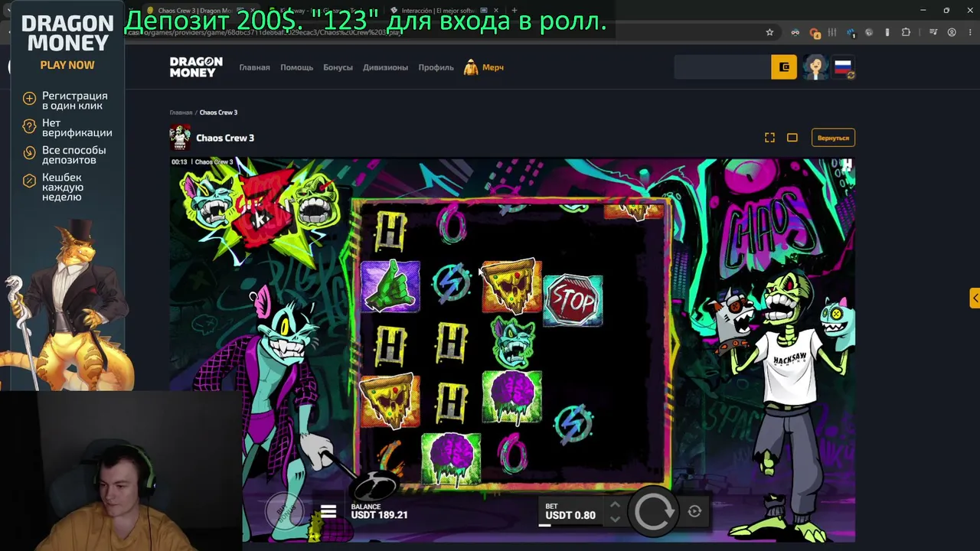
Task: Open the Buy Bonus round button
Action: click(285, 510)
